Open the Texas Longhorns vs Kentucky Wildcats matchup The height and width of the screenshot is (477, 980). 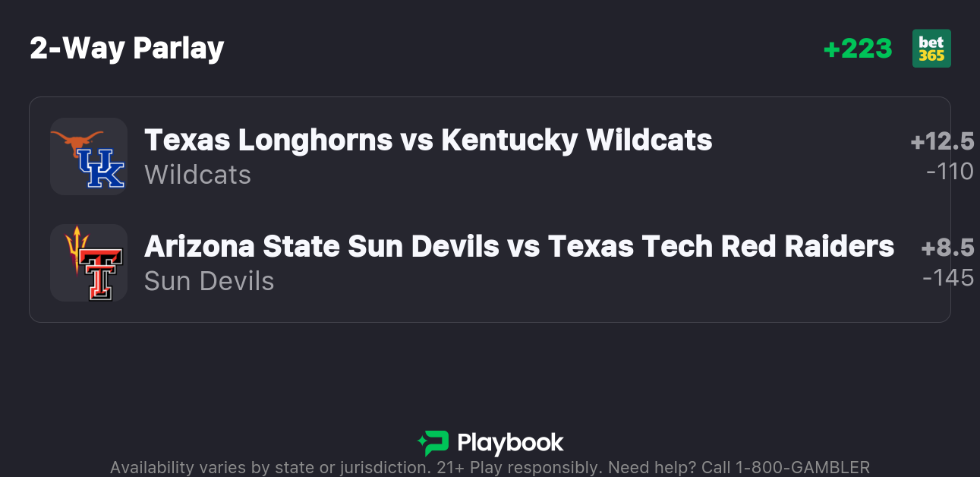[x=428, y=140]
